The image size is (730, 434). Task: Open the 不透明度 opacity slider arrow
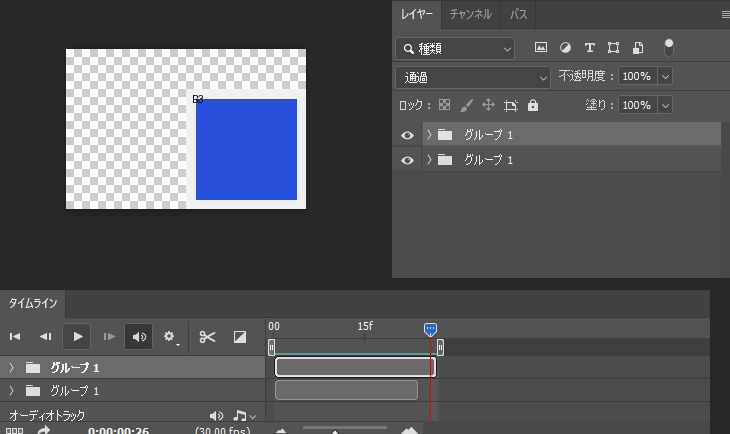point(665,76)
